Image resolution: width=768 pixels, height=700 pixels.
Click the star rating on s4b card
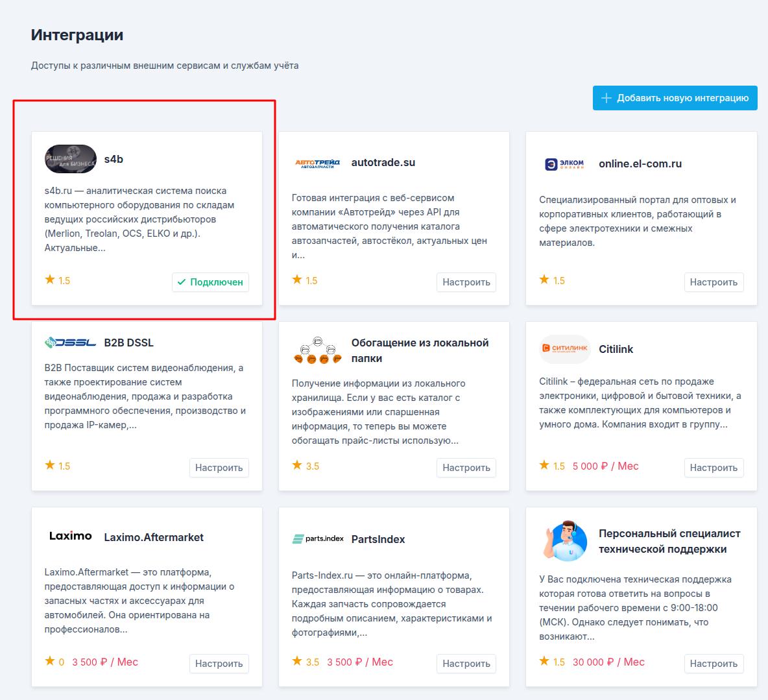point(58,280)
